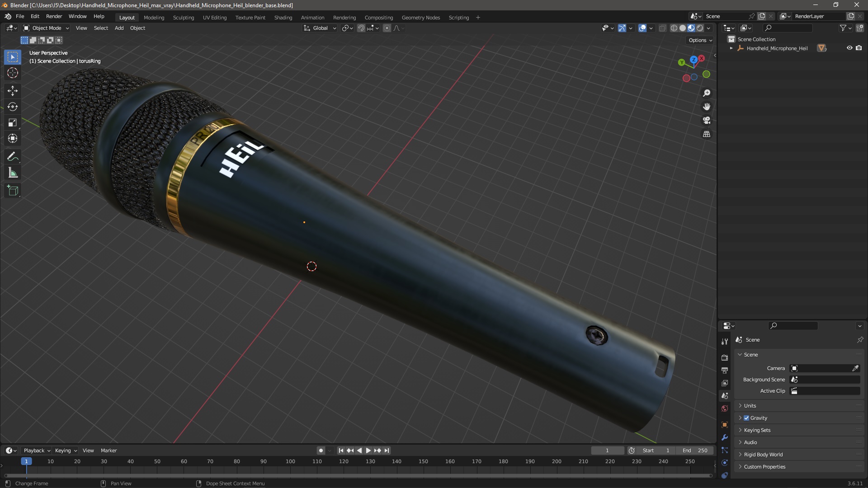The width and height of the screenshot is (868, 488).
Task: Open the Modifiers properties tab
Action: [x=725, y=437]
